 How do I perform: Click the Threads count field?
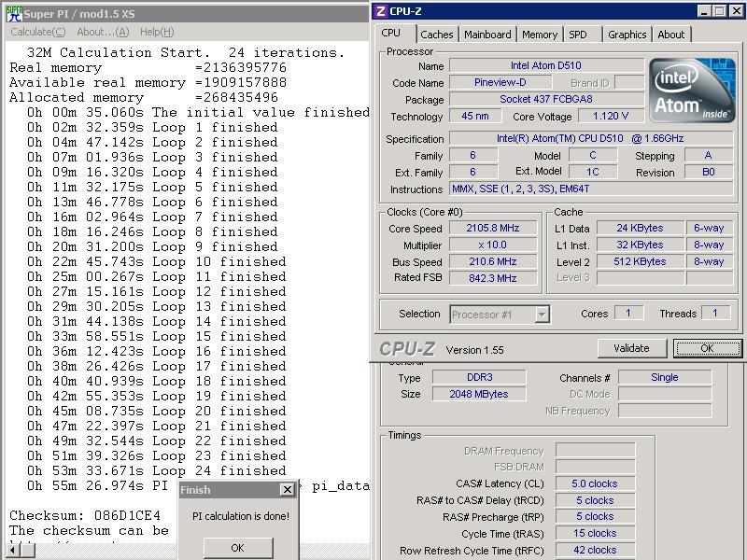[715, 313]
